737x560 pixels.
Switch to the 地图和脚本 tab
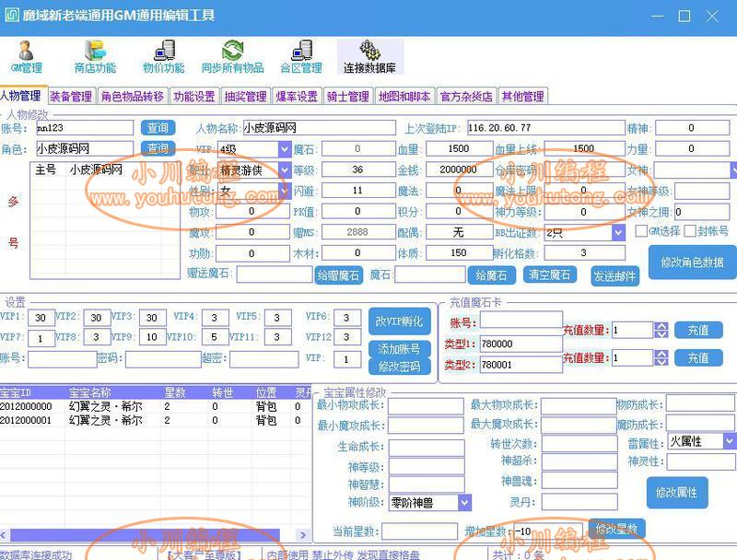[x=404, y=97]
